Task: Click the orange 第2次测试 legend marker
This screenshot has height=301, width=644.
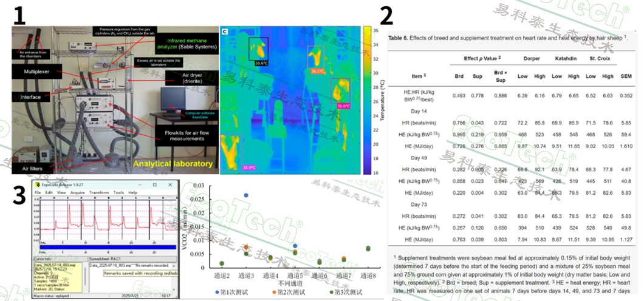Action: (x=275, y=292)
